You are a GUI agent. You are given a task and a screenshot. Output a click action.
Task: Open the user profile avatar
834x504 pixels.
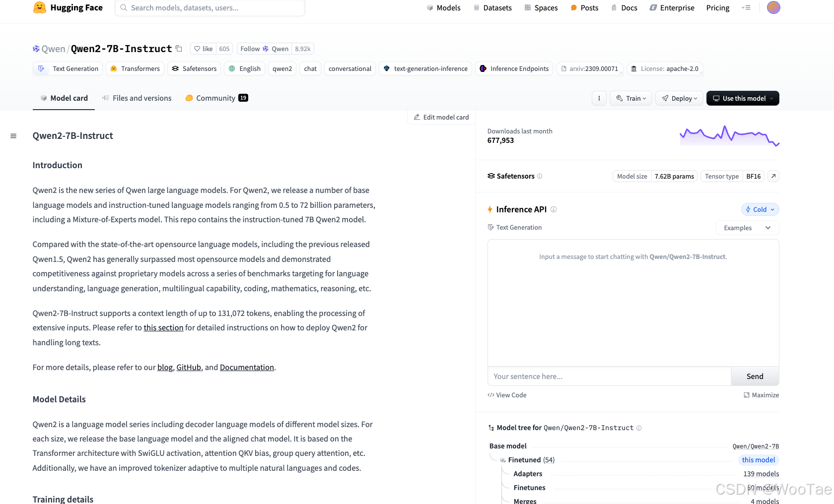pos(773,7)
